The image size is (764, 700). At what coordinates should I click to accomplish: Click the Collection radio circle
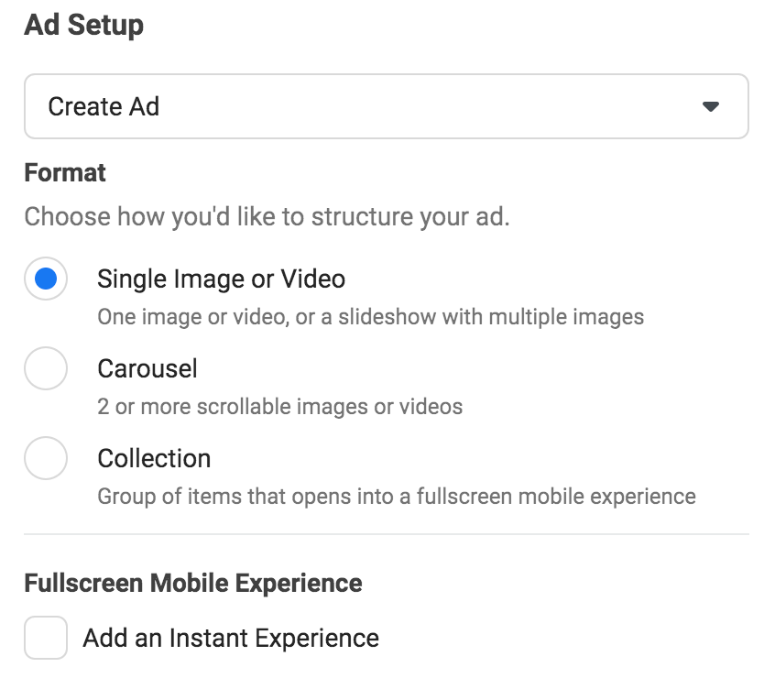[46, 458]
